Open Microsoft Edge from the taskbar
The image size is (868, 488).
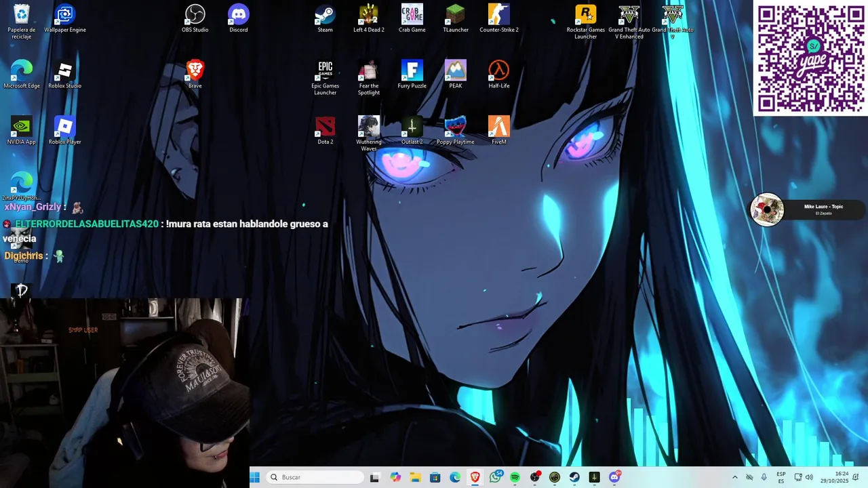pyautogui.click(x=455, y=477)
